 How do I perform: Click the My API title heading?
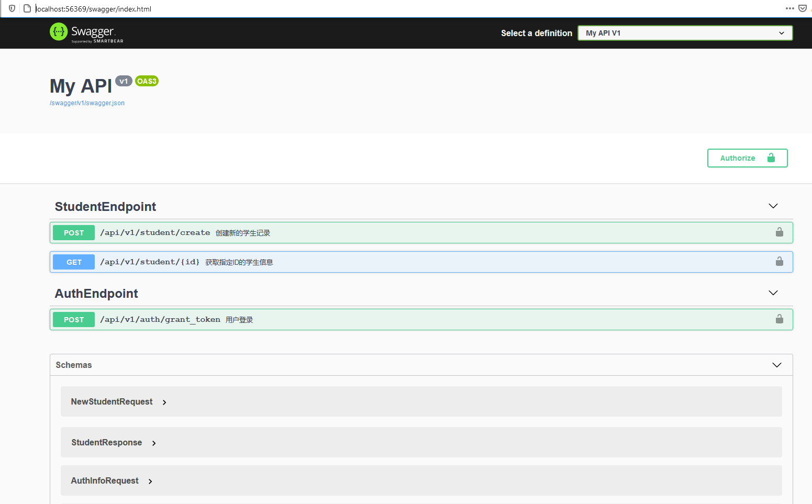tap(81, 86)
